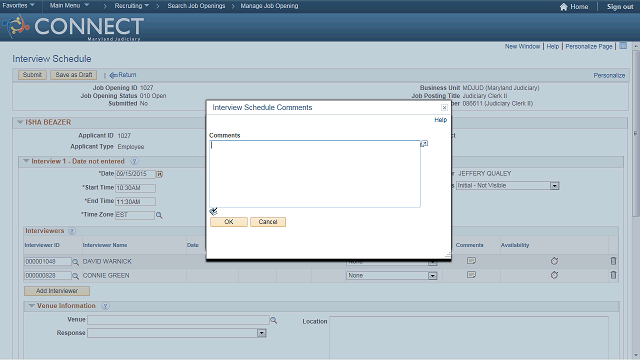Click the Venue input field
Screen dimensions: 640x360
178,320
